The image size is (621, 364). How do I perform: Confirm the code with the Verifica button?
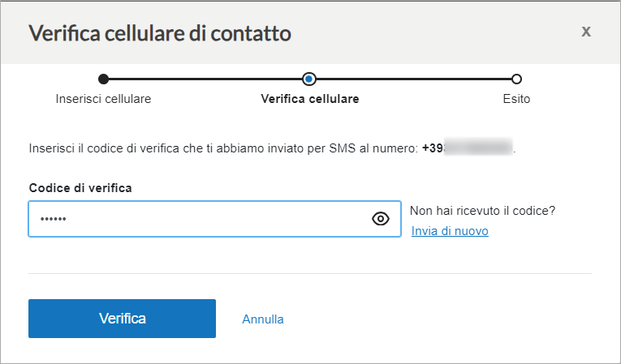(122, 319)
